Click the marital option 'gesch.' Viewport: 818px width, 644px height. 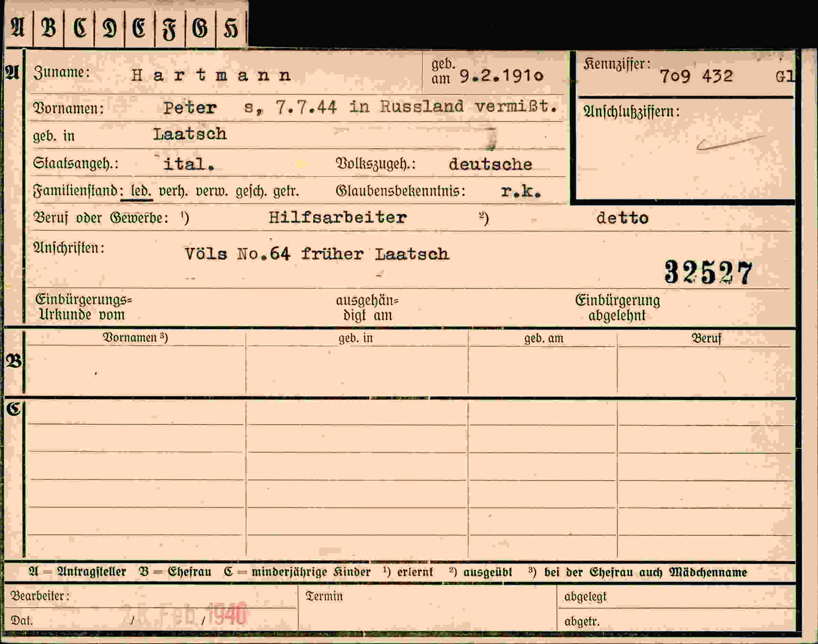251,192
